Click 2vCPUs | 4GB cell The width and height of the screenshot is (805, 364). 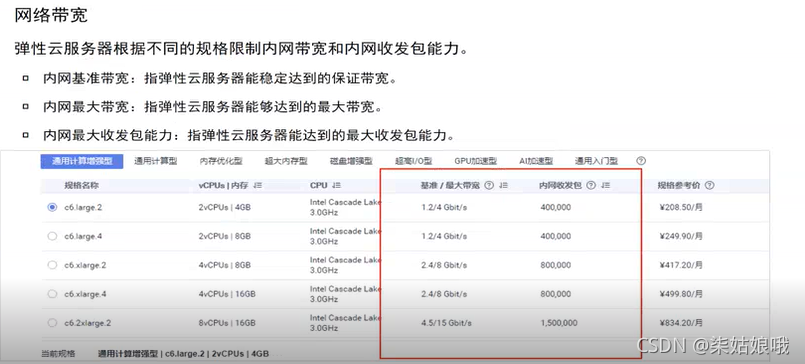225,207
